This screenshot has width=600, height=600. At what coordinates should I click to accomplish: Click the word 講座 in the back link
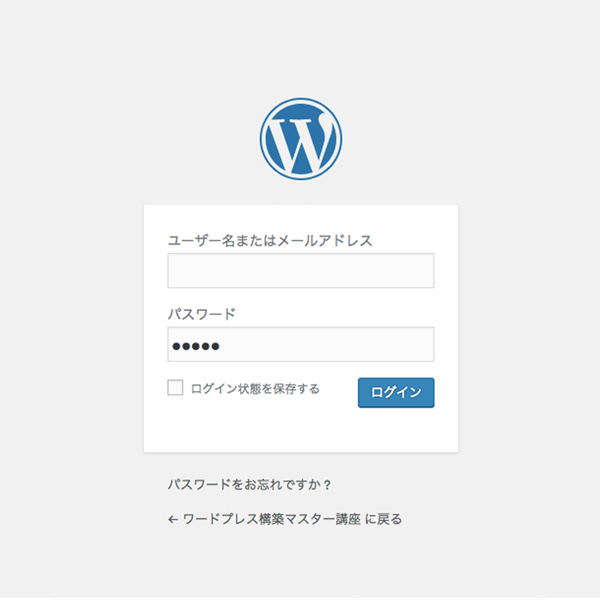click(x=348, y=519)
